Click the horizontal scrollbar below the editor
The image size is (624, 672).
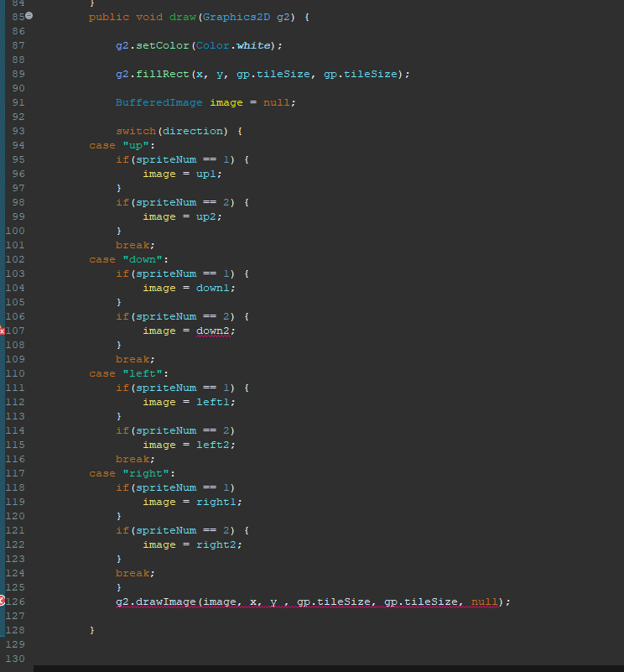(327, 668)
